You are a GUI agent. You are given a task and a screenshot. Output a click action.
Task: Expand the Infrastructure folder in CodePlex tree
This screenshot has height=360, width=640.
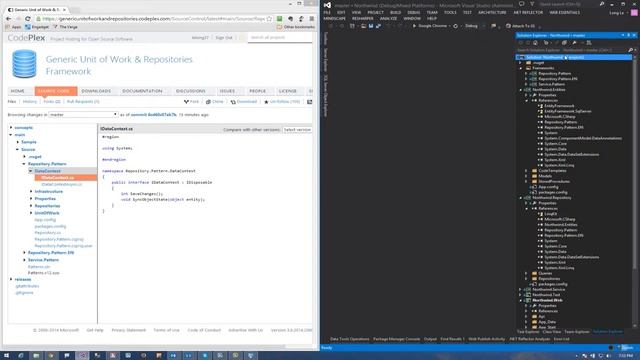[31, 191]
